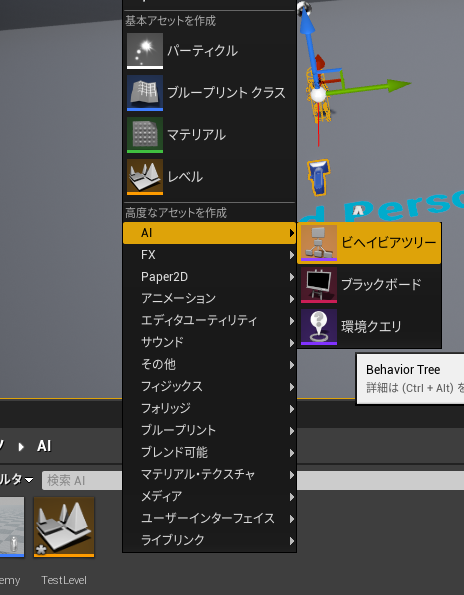Click the Level asset icon
The image size is (464, 595).
click(x=145, y=177)
